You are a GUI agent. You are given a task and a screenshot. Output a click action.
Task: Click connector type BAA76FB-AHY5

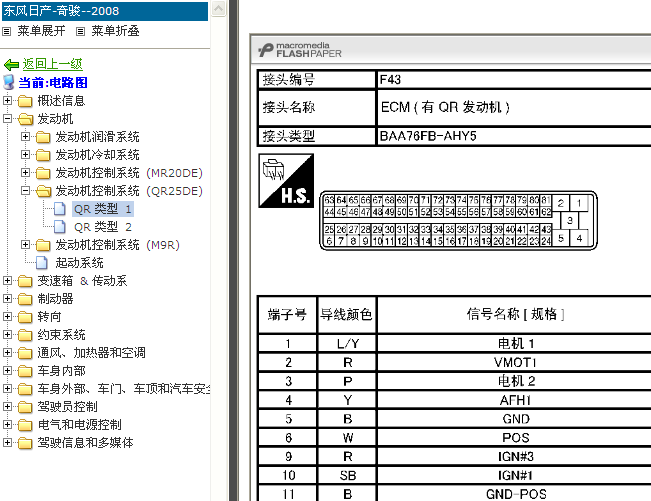(514, 136)
